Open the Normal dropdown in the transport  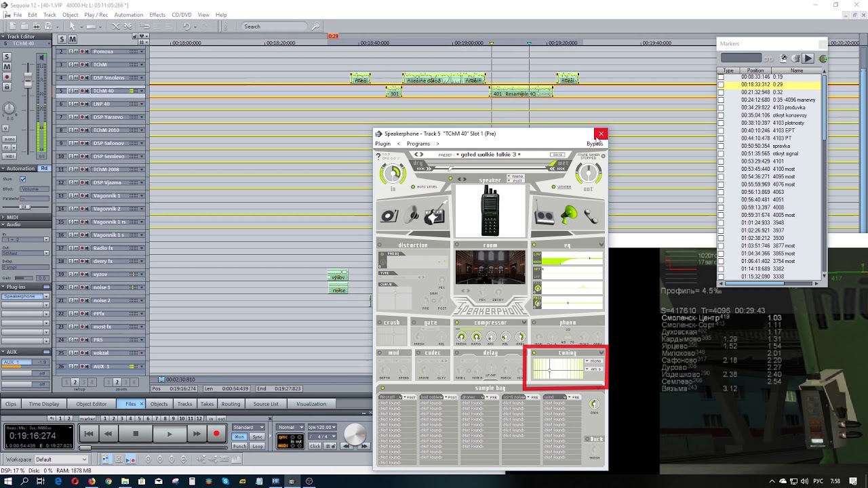pos(291,427)
